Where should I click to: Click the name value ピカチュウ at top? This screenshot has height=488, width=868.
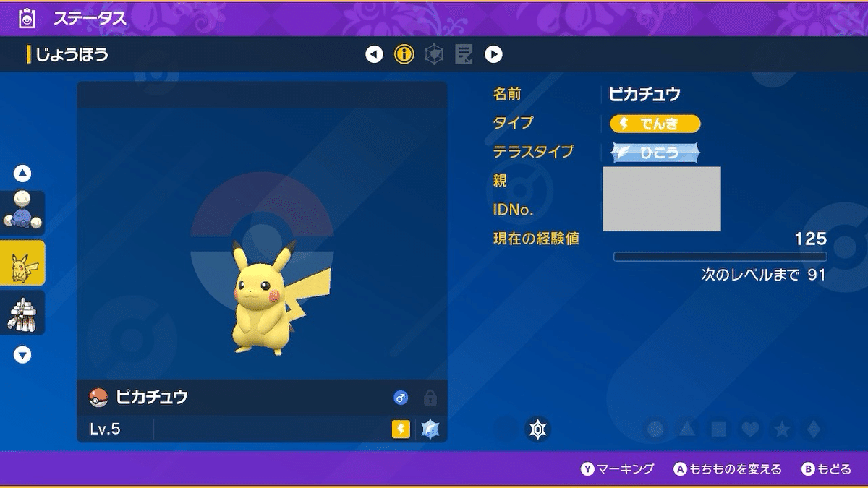point(644,94)
